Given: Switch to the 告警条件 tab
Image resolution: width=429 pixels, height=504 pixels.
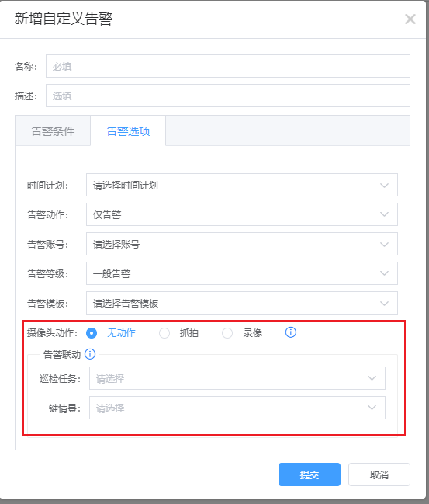Looking at the screenshot, I should pos(53,130).
